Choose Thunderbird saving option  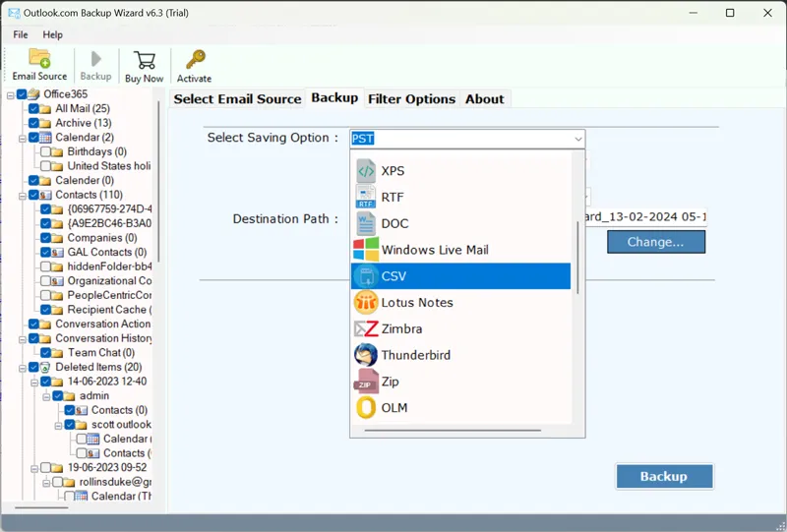[x=415, y=355]
